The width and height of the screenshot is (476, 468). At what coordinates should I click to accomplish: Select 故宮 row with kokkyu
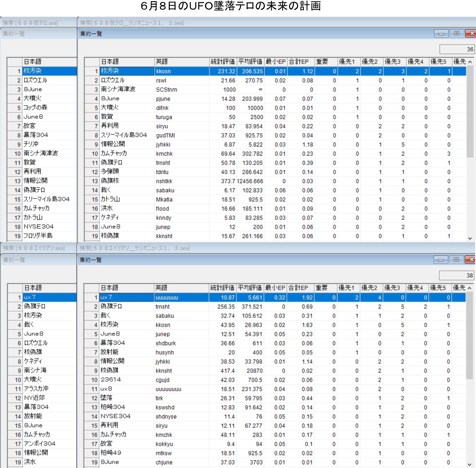[x=275, y=444]
